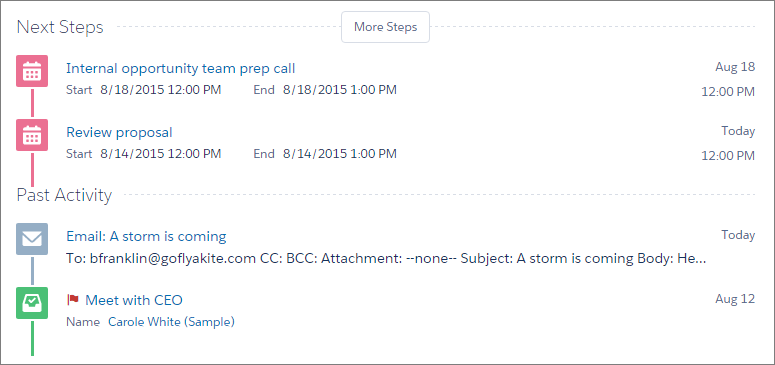Select the green task icon for Meet with CEO
Screen dimensions: 775x365
(32, 303)
